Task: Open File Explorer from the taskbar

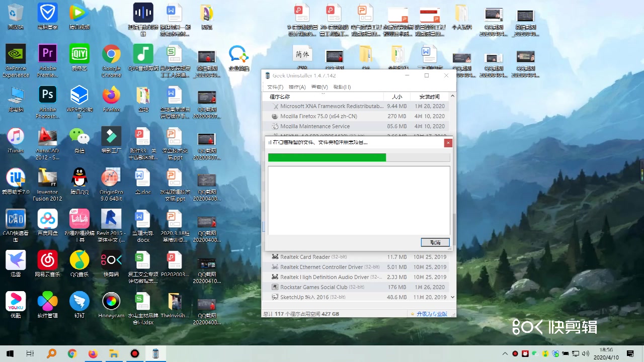Action: [114, 353]
